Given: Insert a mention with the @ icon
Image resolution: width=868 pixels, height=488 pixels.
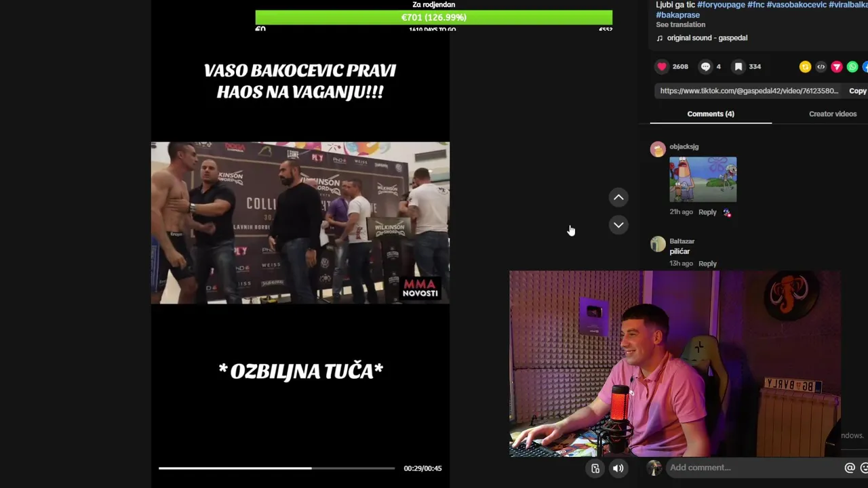Looking at the screenshot, I should click(849, 468).
